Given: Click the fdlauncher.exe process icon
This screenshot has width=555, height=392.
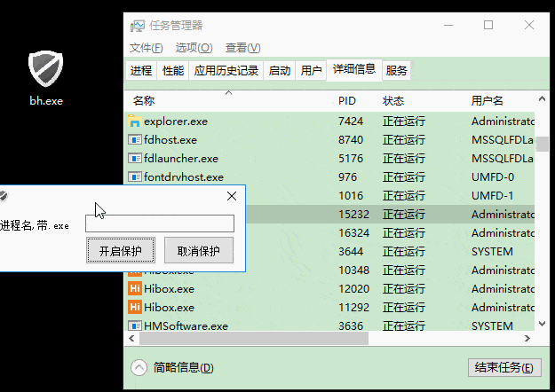Looking at the screenshot, I should [x=135, y=158].
